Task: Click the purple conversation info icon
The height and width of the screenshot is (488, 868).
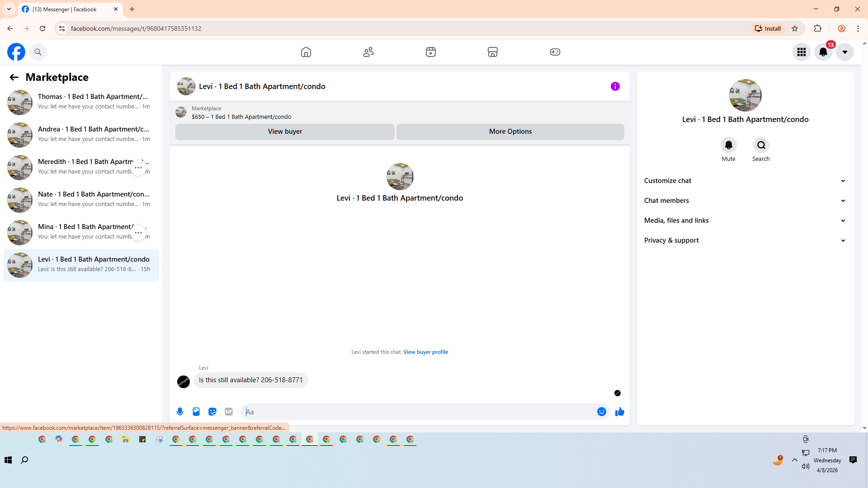Action: [615, 86]
